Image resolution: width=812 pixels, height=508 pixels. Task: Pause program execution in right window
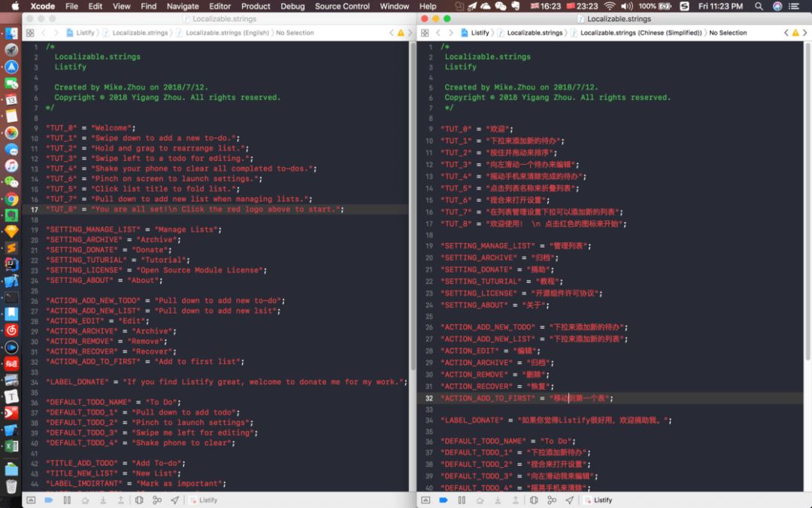point(462,500)
